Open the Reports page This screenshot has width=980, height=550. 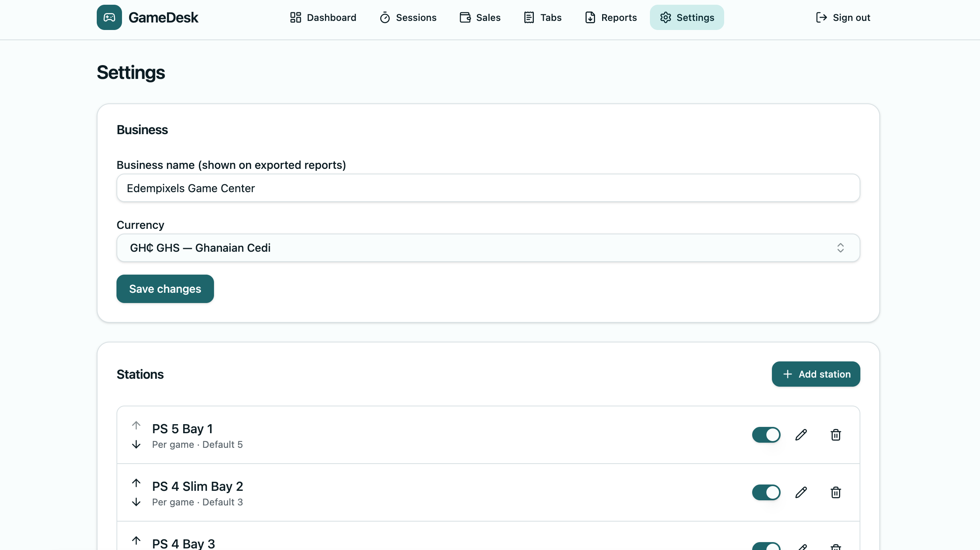tap(610, 17)
